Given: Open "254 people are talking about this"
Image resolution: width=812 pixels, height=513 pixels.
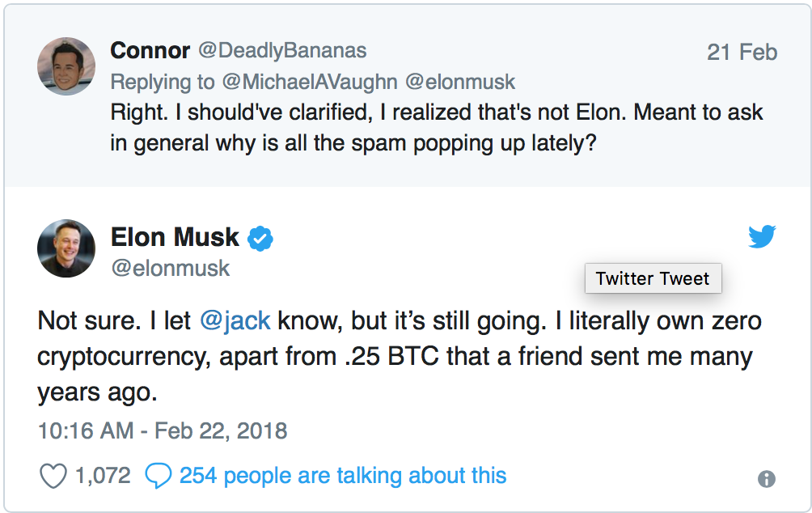Looking at the screenshot, I should (x=343, y=475).
